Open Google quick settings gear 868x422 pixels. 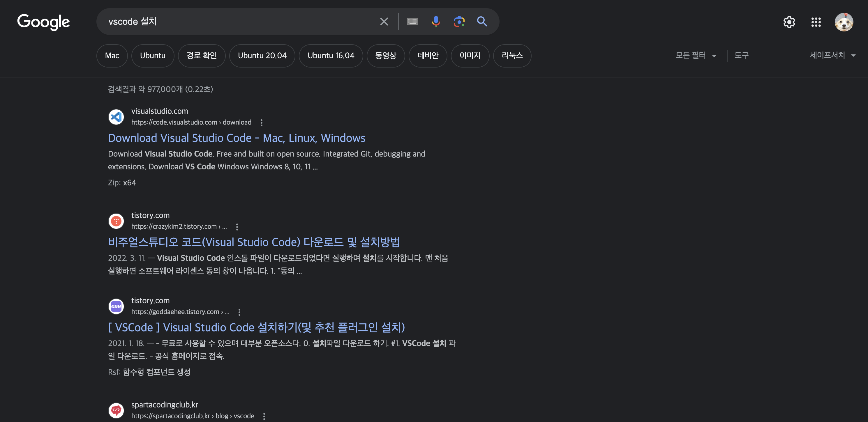pos(789,22)
